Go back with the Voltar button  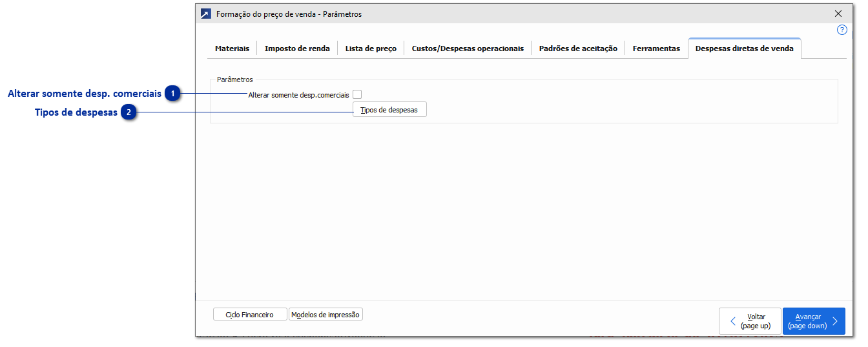[750, 321]
